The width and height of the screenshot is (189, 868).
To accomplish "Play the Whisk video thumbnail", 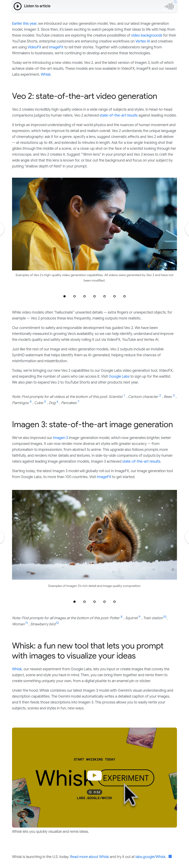I will coord(94,775).
